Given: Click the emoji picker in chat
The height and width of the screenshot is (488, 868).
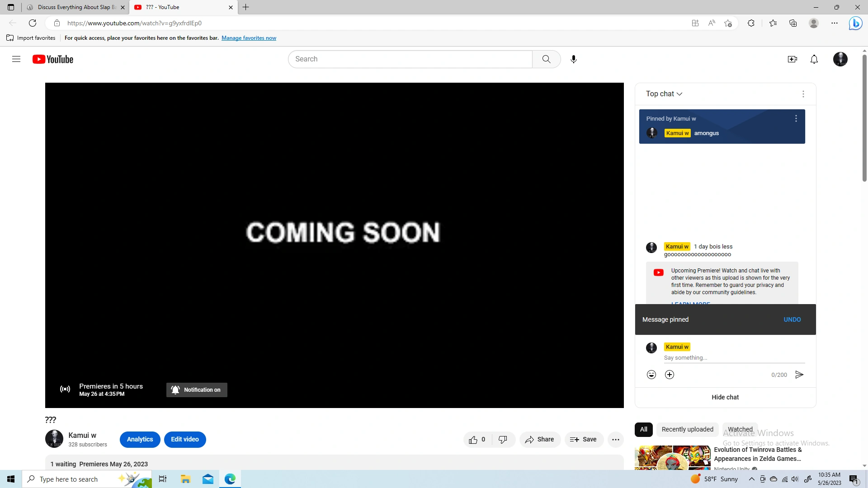Looking at the screenshot, I should tap(651, 375).
